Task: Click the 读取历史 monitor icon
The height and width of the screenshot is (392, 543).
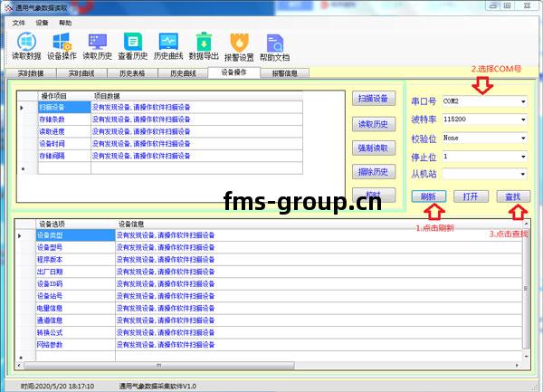Action: [97, 43]
